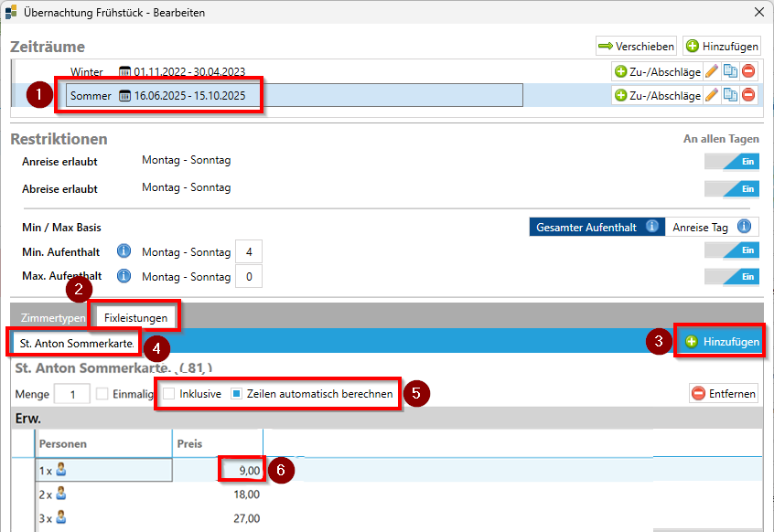Remove the Sommer period with red minus
774x532 pixels.
coord(748,95)
